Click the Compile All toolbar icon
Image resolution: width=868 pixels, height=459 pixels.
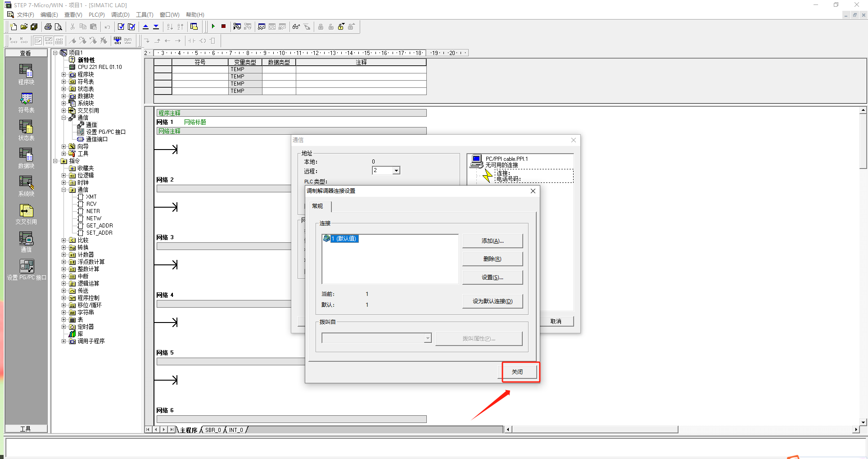tap(131, 27)
